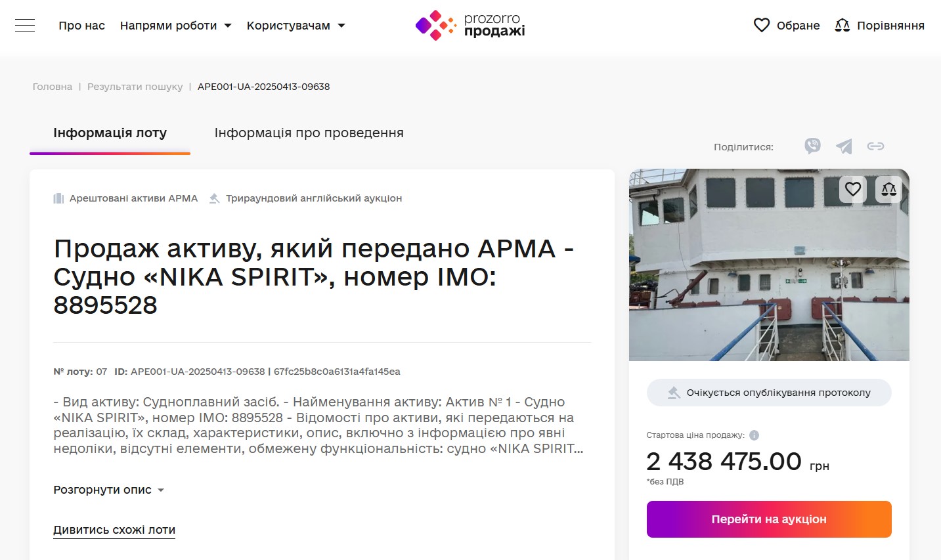Share lot via Telegram icon
This screenshot has height=560, width=941.
tap(844, 146)
